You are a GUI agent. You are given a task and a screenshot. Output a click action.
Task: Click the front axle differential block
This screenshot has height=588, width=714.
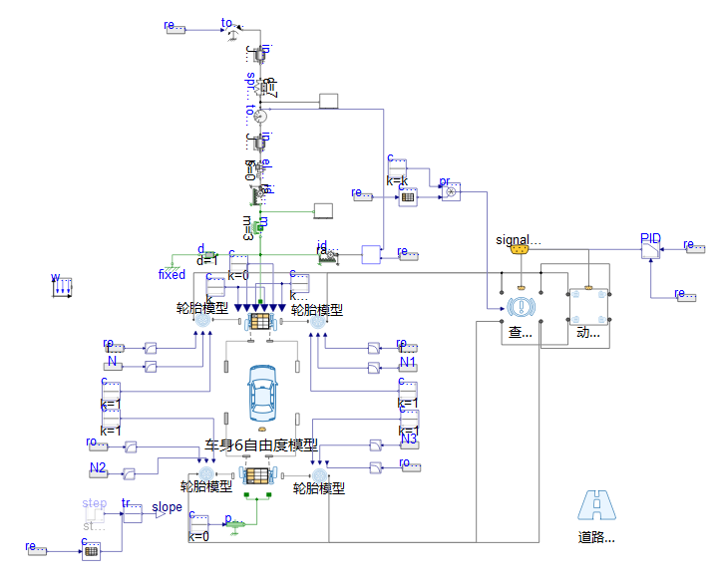coord(261,321)
